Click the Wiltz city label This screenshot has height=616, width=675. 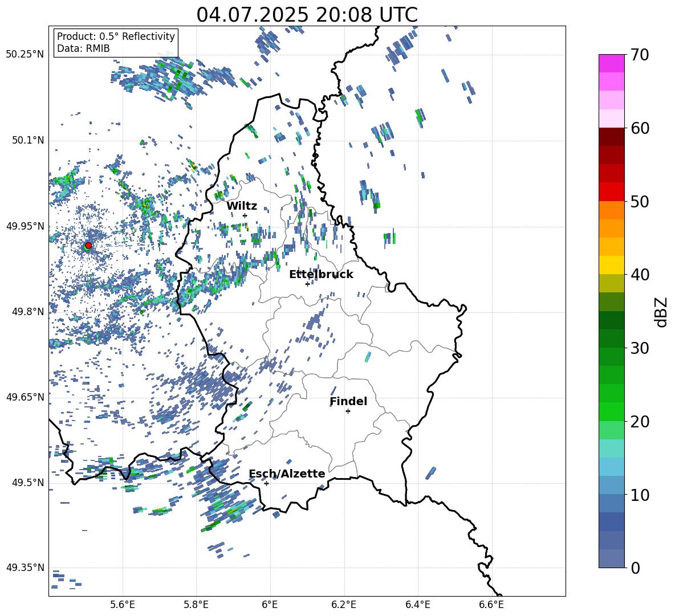(242, 206)
